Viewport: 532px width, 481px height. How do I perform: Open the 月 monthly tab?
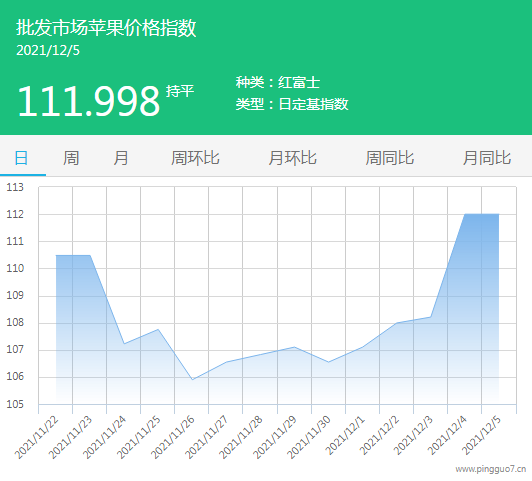pos(121,158)
